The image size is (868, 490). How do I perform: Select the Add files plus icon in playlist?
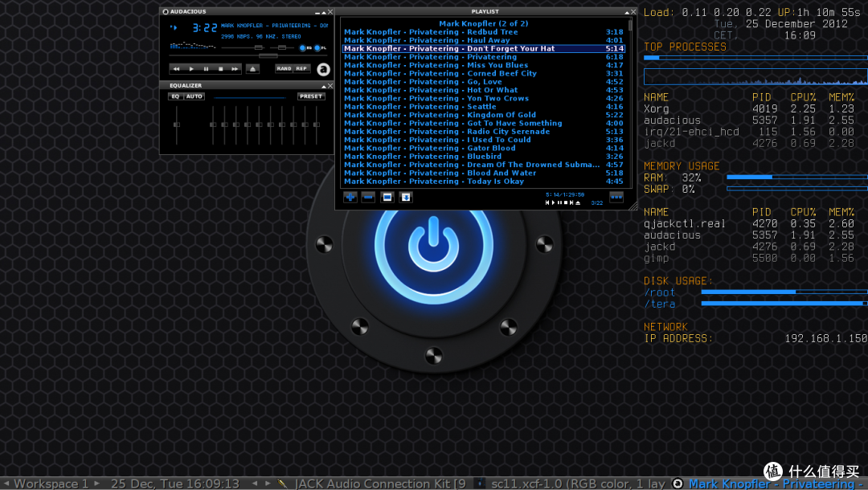point(350,196)
